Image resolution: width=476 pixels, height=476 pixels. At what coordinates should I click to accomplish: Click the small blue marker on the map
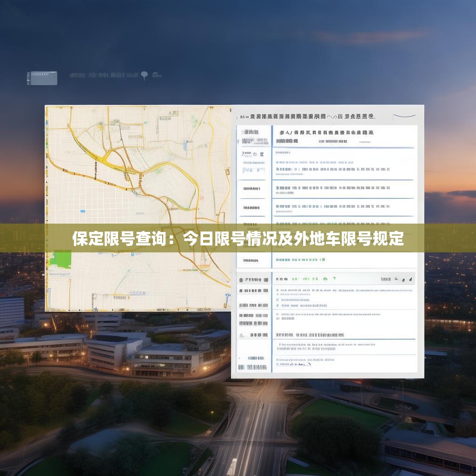pos(82,211)
